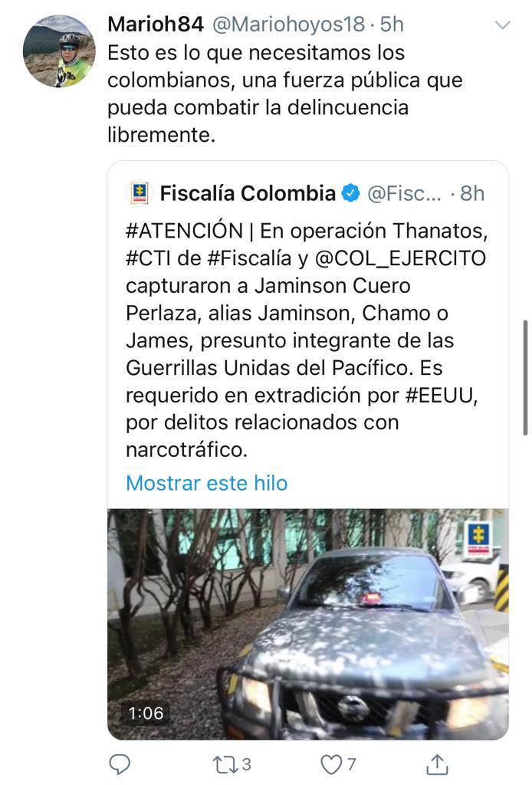This screenshot has height=785, width=532.
Task: Tap the 1:06 video duration badge
Action: coord(146,713)
